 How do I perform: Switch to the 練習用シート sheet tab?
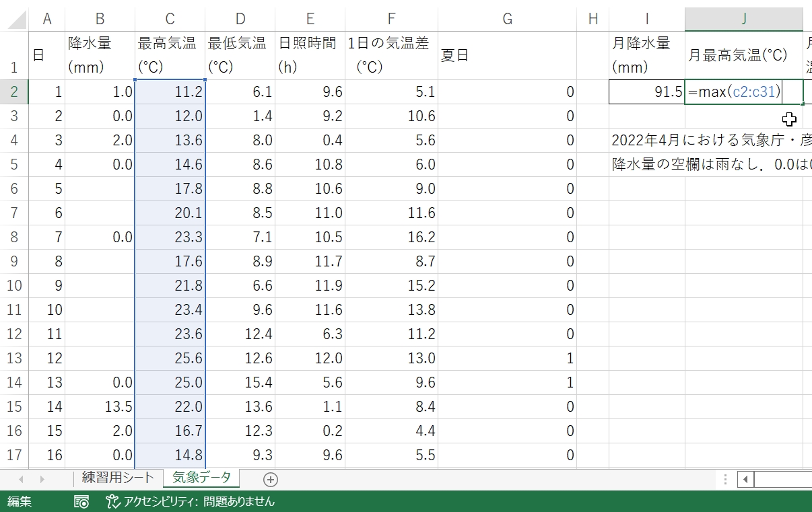coord(119,478)
